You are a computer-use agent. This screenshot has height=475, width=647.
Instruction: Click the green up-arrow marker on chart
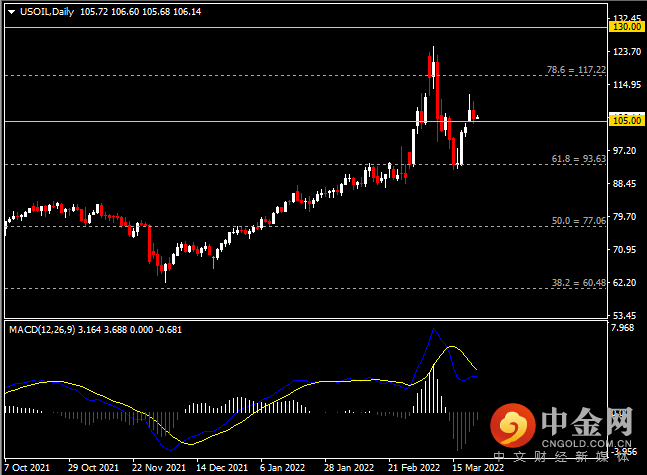pyautogui.click(x=213, y=262)
